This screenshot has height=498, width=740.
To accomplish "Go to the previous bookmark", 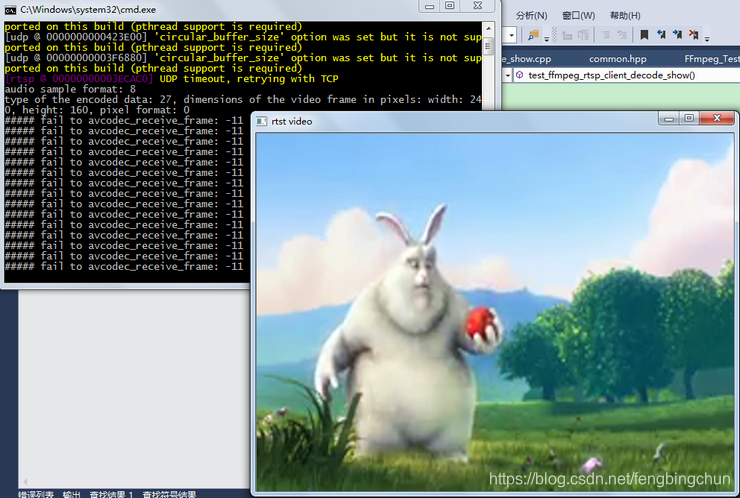I will [661, 34].
